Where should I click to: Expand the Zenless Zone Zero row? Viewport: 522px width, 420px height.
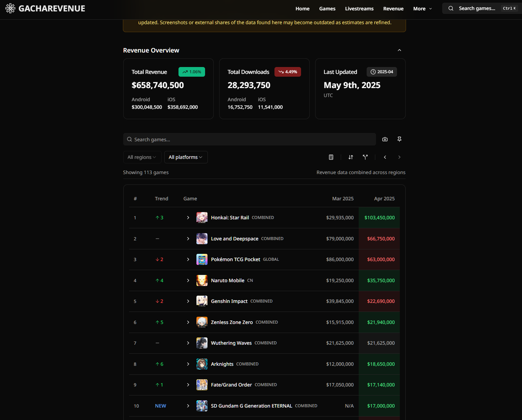pos(188,322)
